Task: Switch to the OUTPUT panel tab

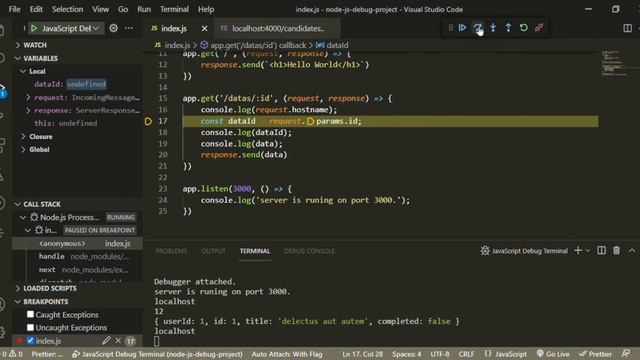Action: 213,251
